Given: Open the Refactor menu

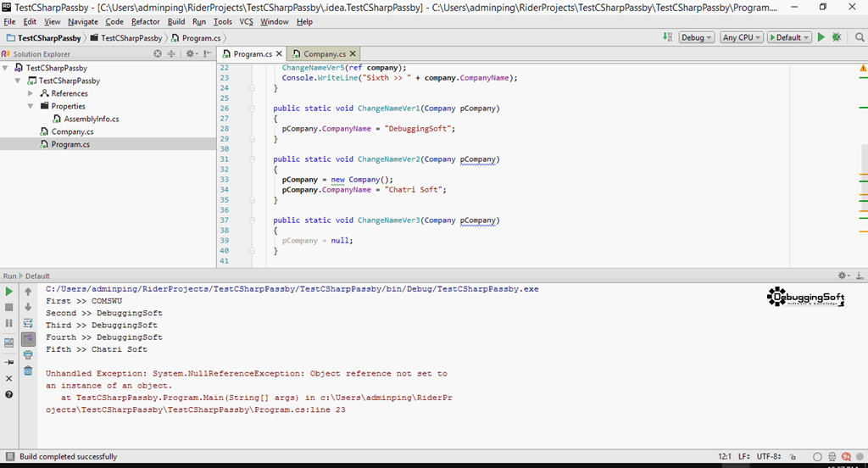Looking at the screenshot, I should (146, 21).
